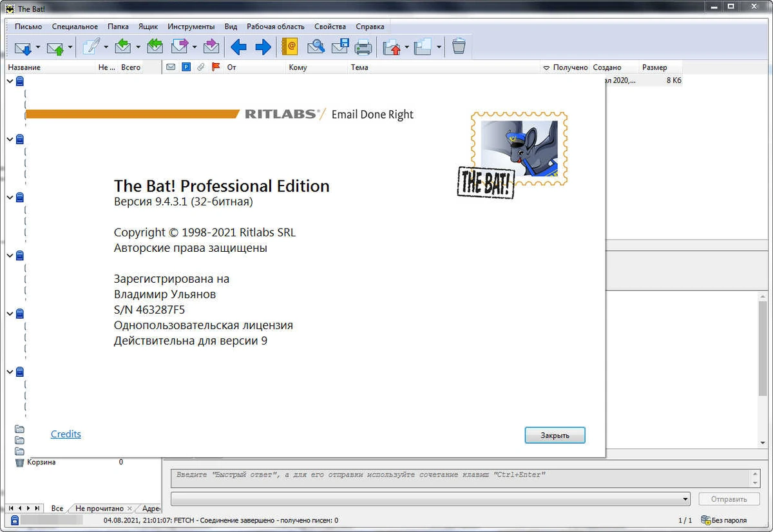Click the Forward message toolbar icon

179,47
